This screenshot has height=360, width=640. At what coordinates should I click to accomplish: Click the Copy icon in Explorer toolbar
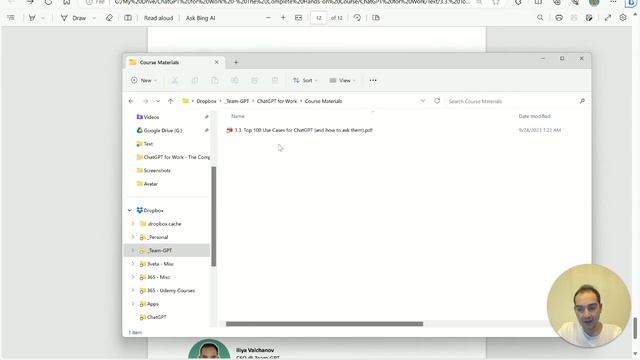pos(195,80)
